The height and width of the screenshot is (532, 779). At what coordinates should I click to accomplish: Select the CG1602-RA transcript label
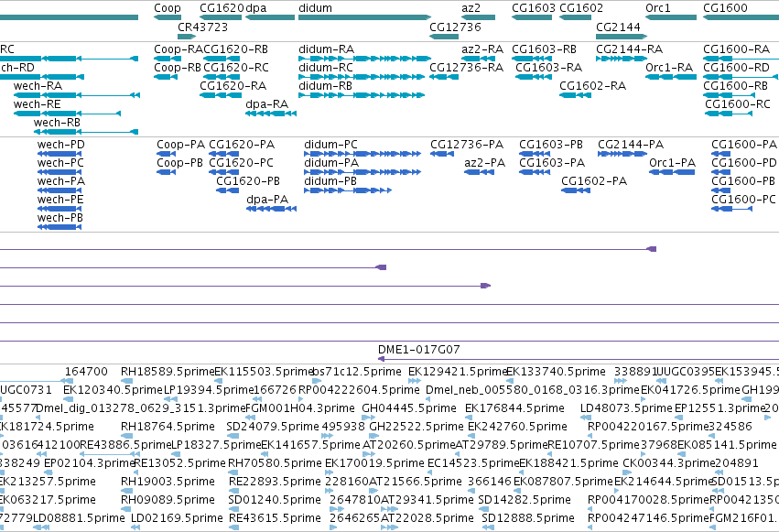[592, 86]
